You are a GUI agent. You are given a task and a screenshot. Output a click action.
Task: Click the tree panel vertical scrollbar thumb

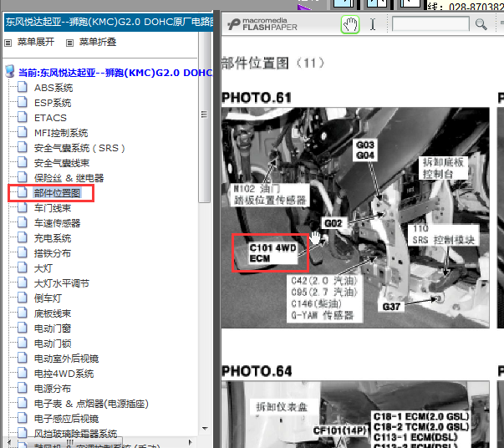[x=204, y=116]
